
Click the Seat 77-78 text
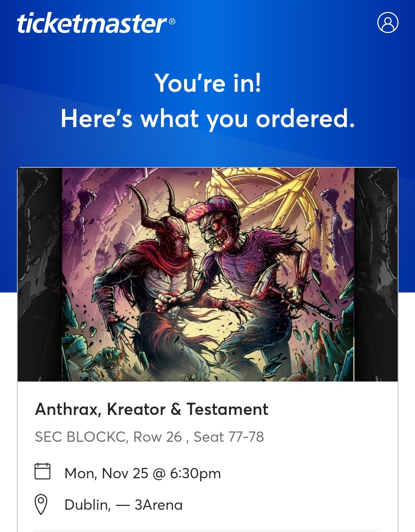pyautogui.click(x=229, y=437)
